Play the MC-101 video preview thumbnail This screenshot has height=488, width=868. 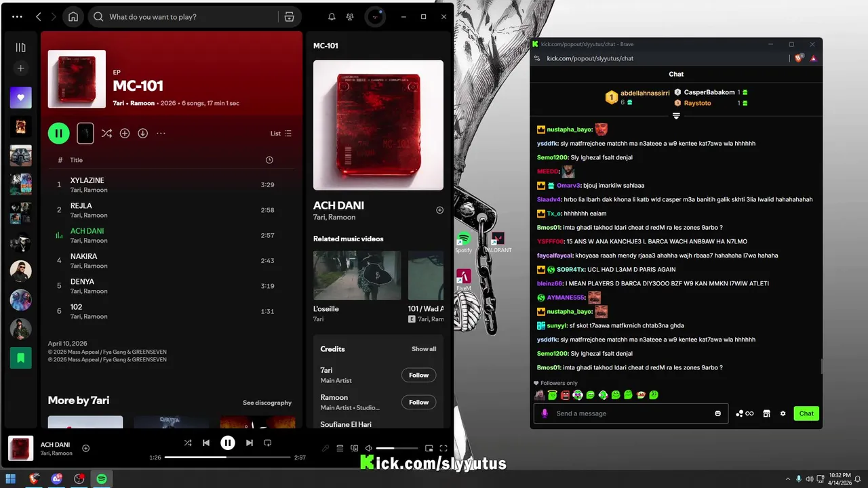click(85, 133)
